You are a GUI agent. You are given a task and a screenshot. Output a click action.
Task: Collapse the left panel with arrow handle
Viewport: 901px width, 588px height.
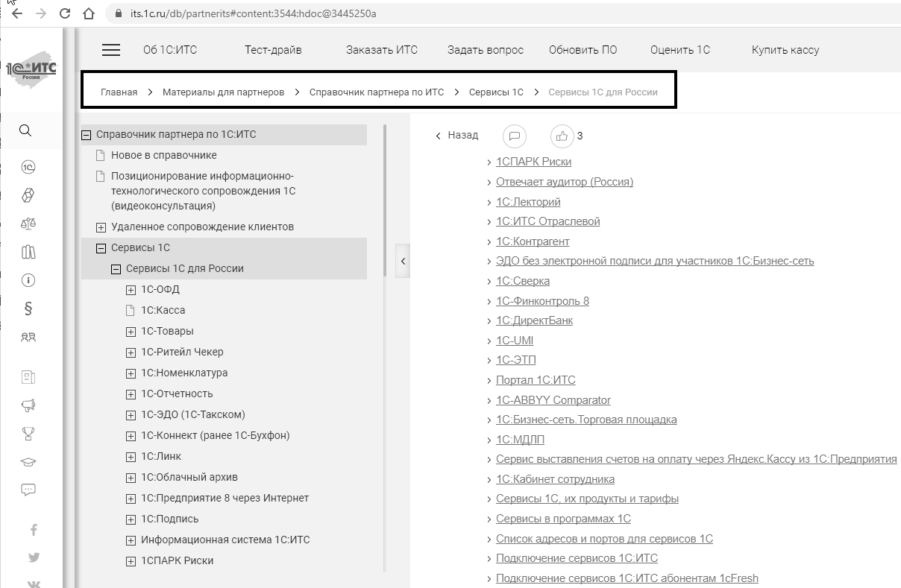pos(403,262)
